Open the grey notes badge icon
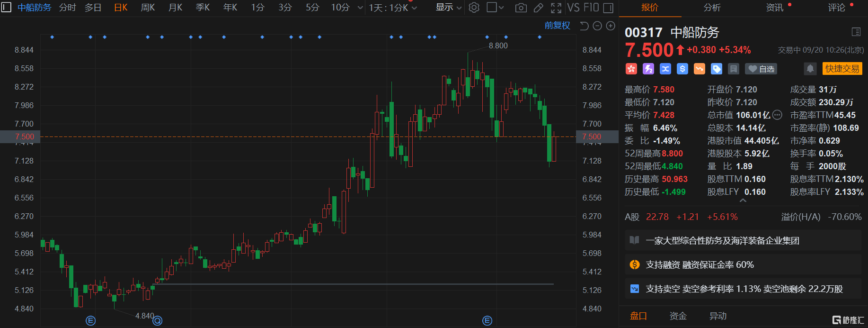This screenshot has width=868, height=328. coord(734,69)
